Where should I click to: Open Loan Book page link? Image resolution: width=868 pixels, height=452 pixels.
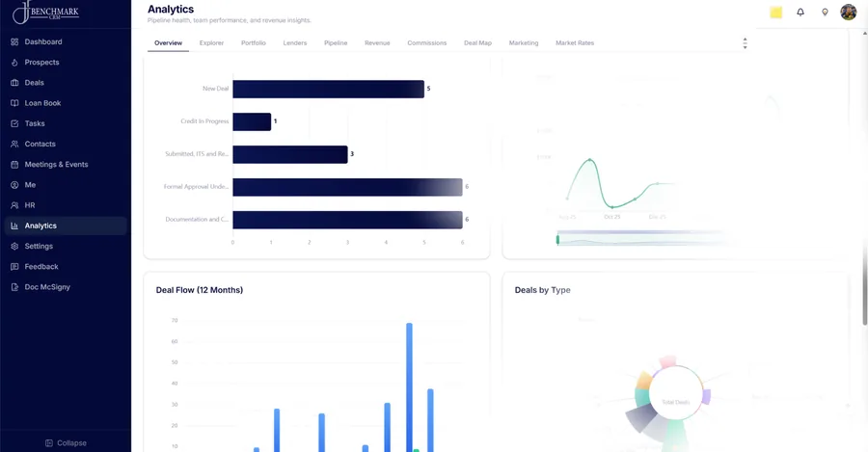42,103
